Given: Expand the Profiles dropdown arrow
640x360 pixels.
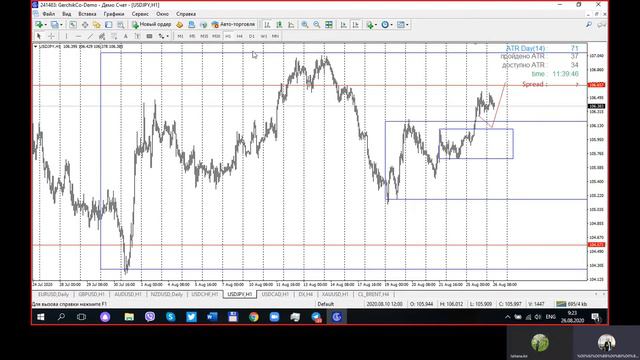Looking at the screenshot, I should point(61,25).
